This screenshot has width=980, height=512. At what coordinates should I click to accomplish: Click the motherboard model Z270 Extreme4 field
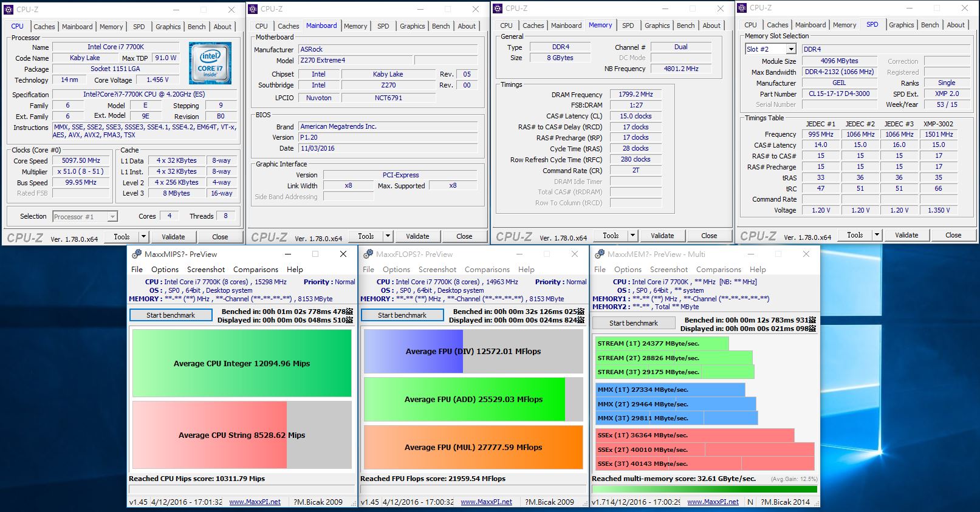click(x=355, y=60)
